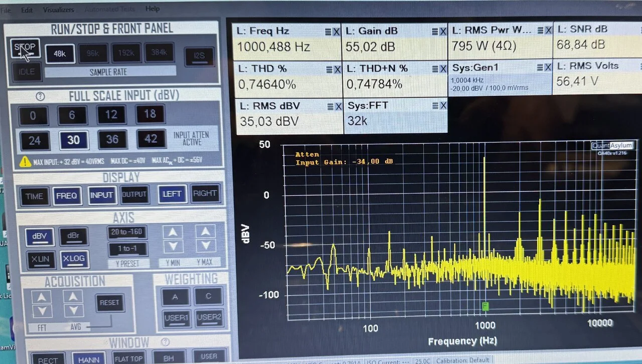Select the 36 dBV full scale input

pyautogui.click(x=112, y=139)
